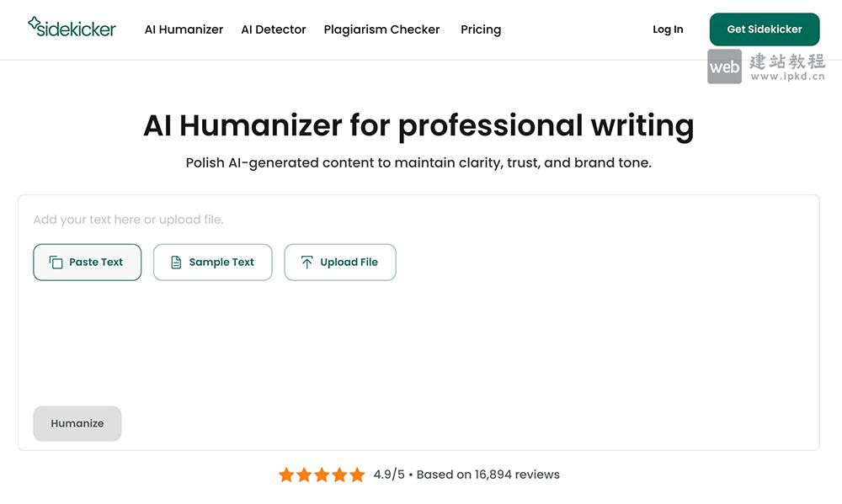842x504 pixels.
Task: Select AI Humanizer in the top navigation
Action: tap(183, 29)
